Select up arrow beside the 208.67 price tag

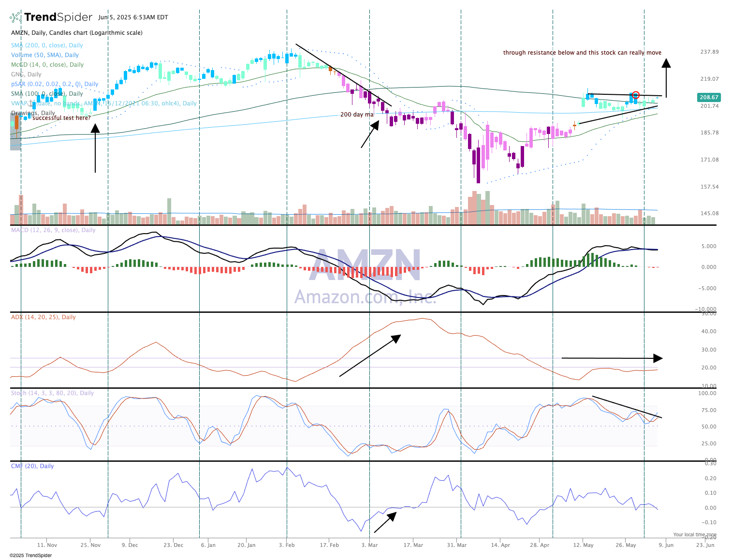click(x=666, y=78)
